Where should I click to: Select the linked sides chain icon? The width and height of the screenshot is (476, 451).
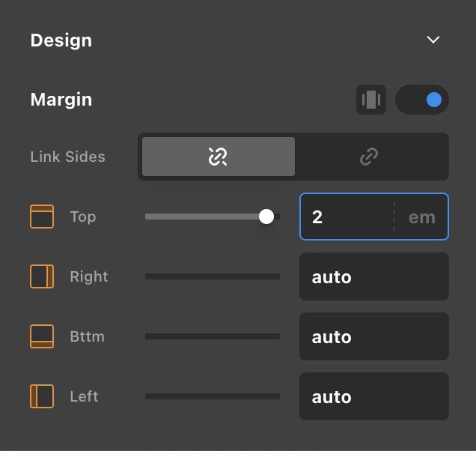[x=368, y=157]
